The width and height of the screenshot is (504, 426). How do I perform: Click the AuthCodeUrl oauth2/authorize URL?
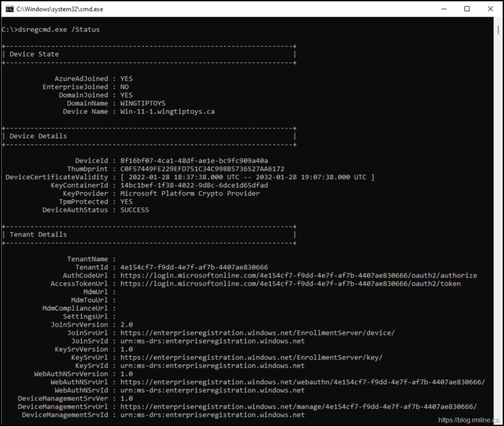[299, 276]
